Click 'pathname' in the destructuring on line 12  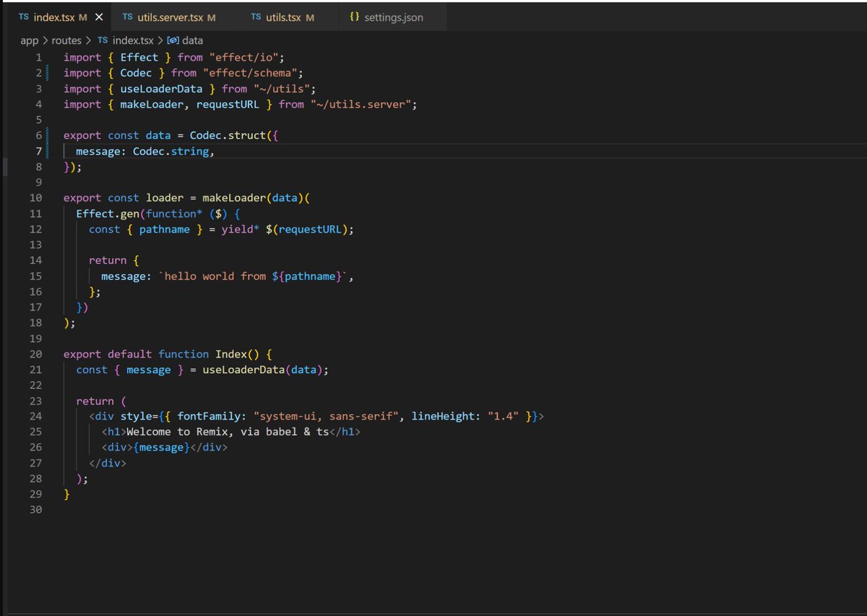click(x=165, y=229)
